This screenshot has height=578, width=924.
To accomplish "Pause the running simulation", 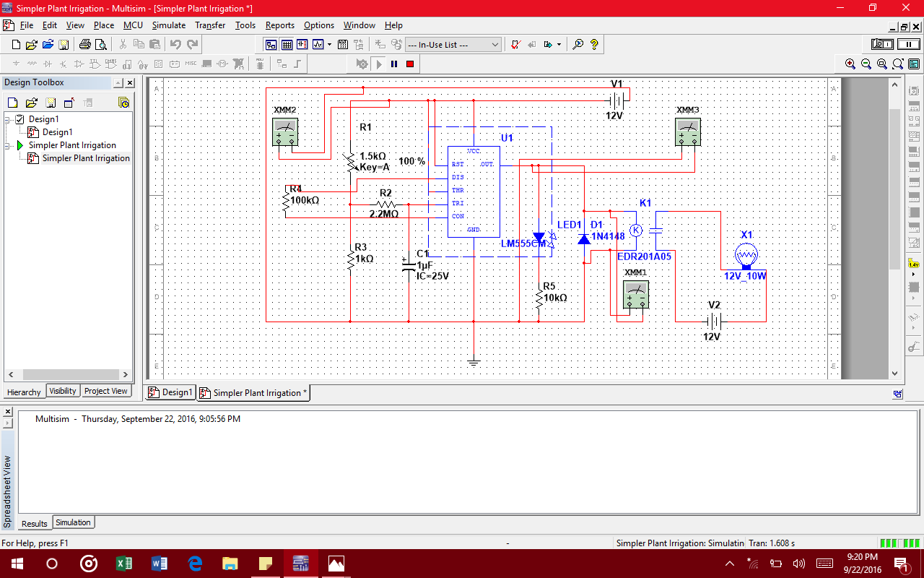I will point(394,64).
